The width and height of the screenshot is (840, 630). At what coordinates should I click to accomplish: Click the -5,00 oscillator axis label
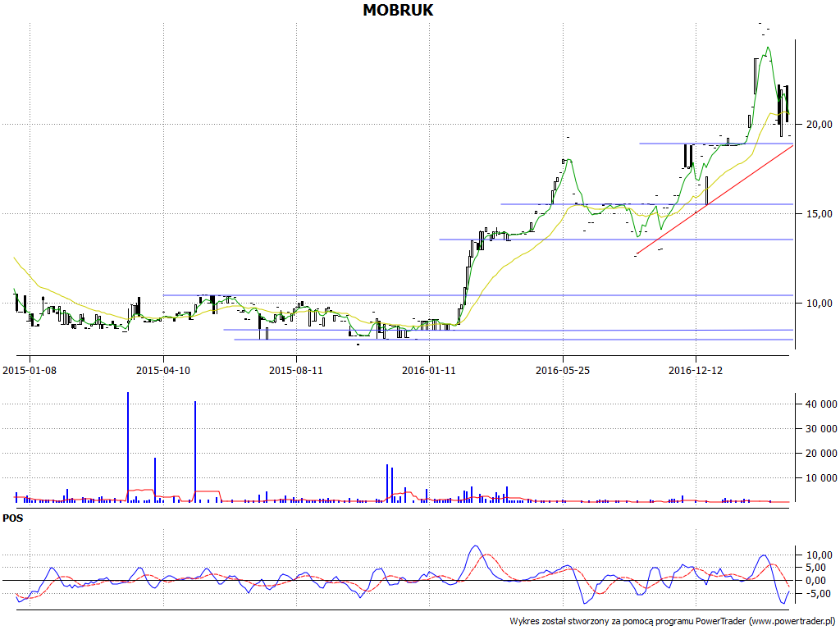click(819, 594)
